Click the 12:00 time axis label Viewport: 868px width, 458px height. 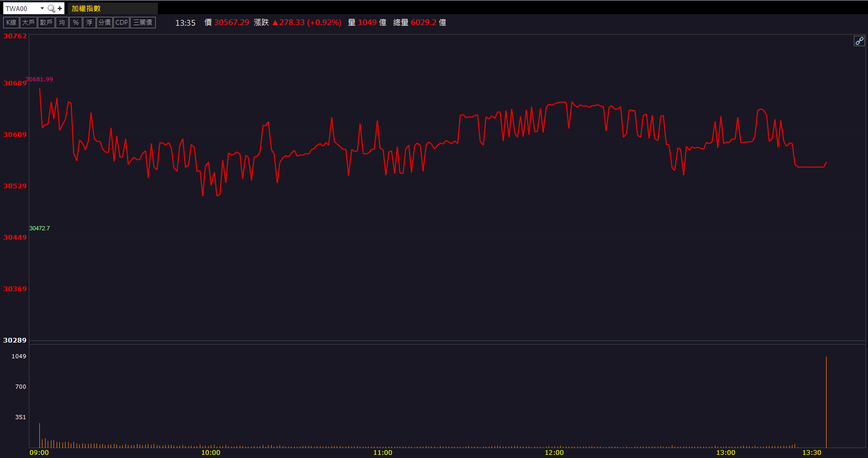pos(554,452)
